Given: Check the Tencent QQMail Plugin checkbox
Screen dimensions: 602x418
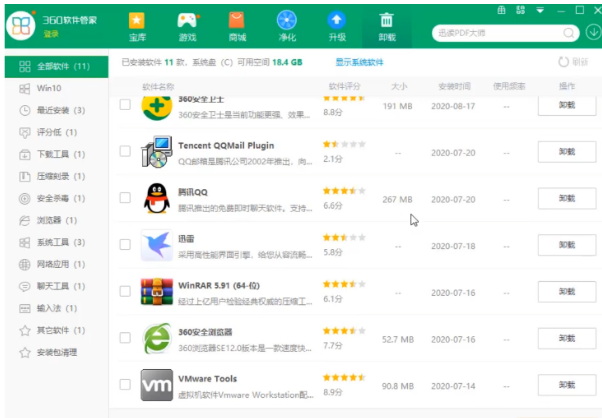Looking at the screenshot, I should [x=125, y=152].
